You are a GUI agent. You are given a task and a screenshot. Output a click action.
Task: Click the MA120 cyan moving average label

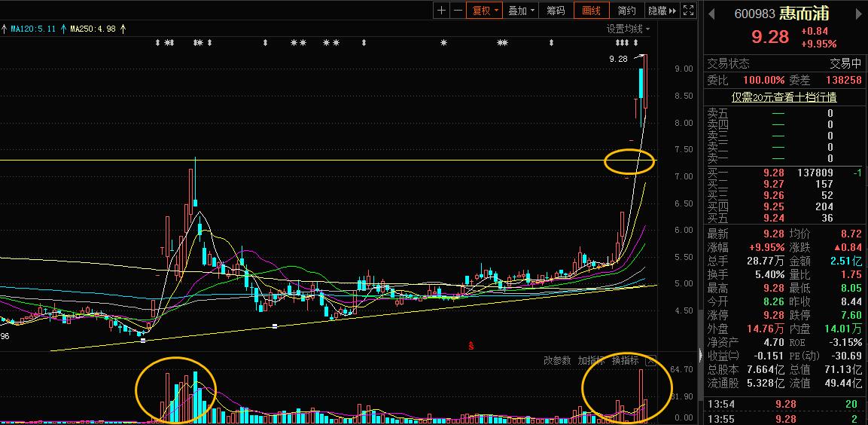pyautogui.click(x=32, y=29)
